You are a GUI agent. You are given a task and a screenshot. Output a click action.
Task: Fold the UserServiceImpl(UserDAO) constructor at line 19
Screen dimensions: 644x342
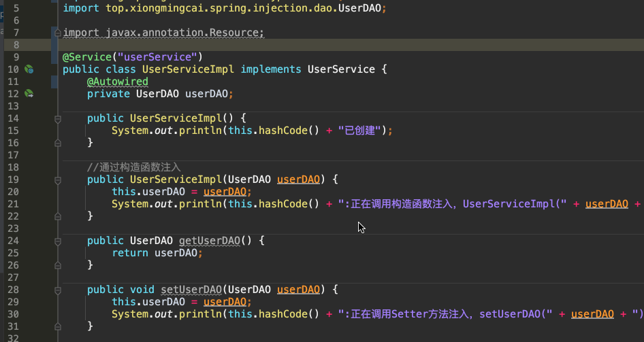[57, 179]
